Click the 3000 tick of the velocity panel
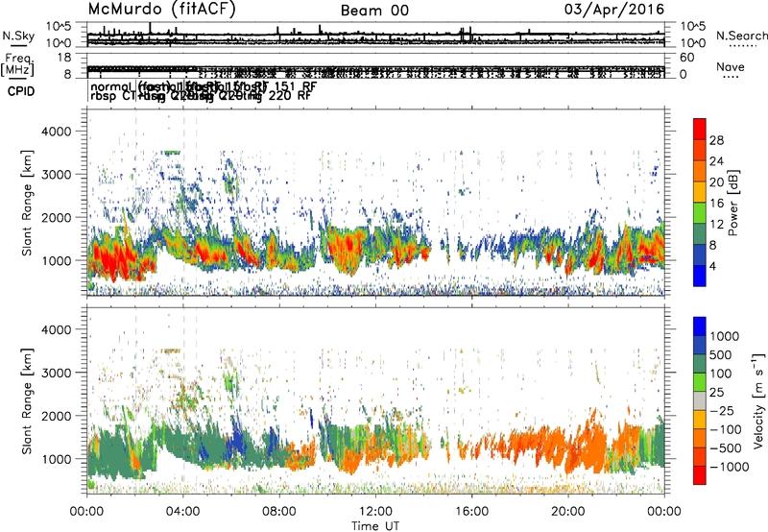768x532 pixels. pos(57,373)
